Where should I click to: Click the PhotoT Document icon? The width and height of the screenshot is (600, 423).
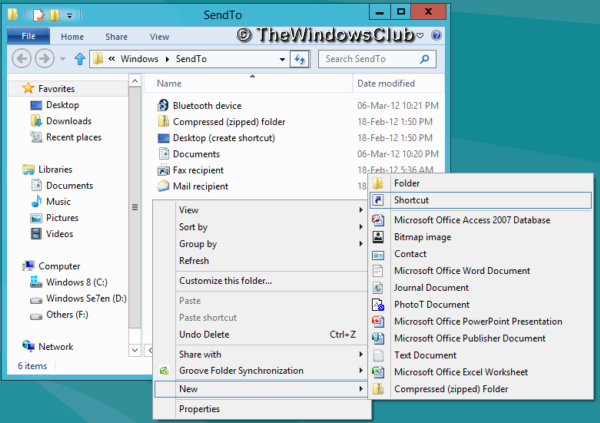pyautogui.click(x=378, y=305)
